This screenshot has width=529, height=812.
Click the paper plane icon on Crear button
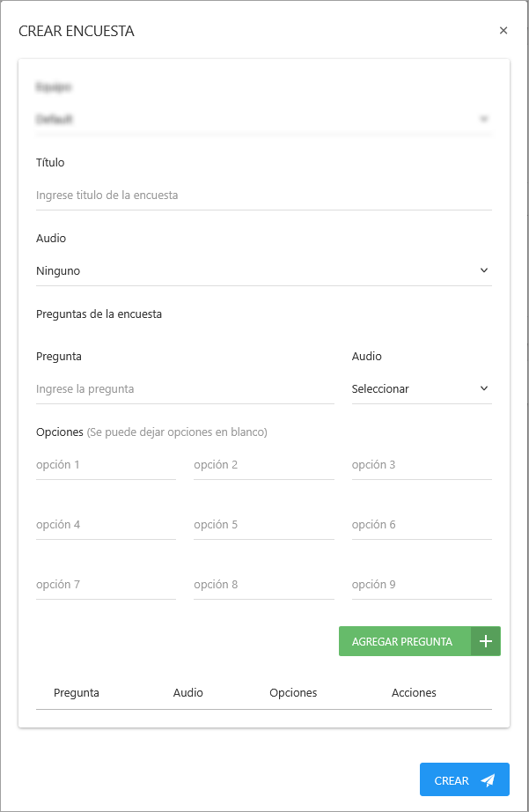click(487, 779)
